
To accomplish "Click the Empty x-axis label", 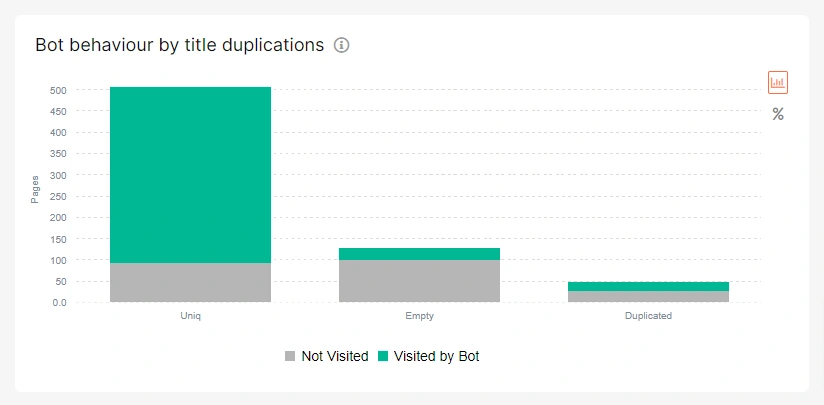I will [x=419, y=316].
